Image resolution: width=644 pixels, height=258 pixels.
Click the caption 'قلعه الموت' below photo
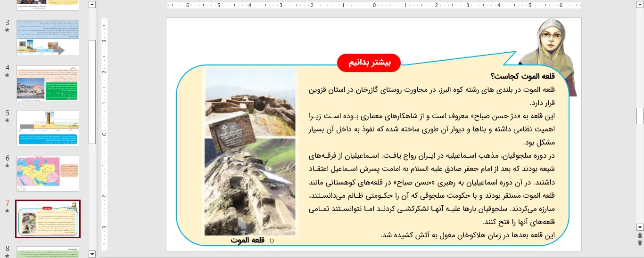pyautogui.click(x=247, y=240)
